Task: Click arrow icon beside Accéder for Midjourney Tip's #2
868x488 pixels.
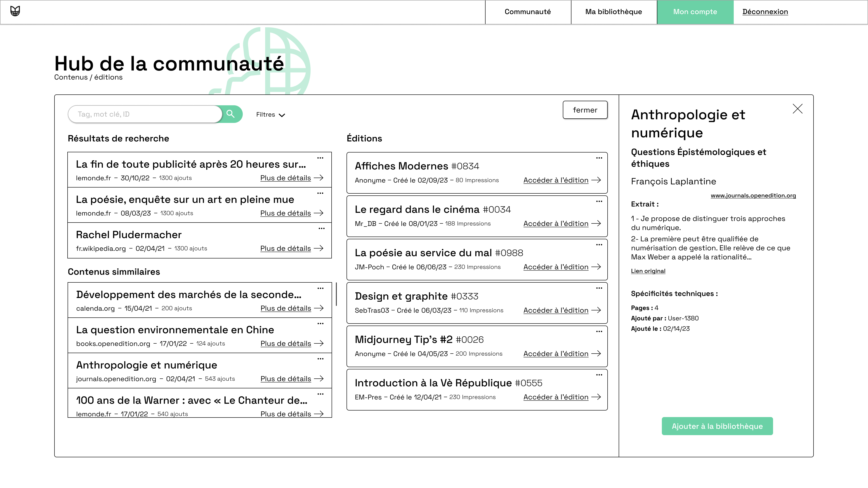Action: click(x=596, y=353)
